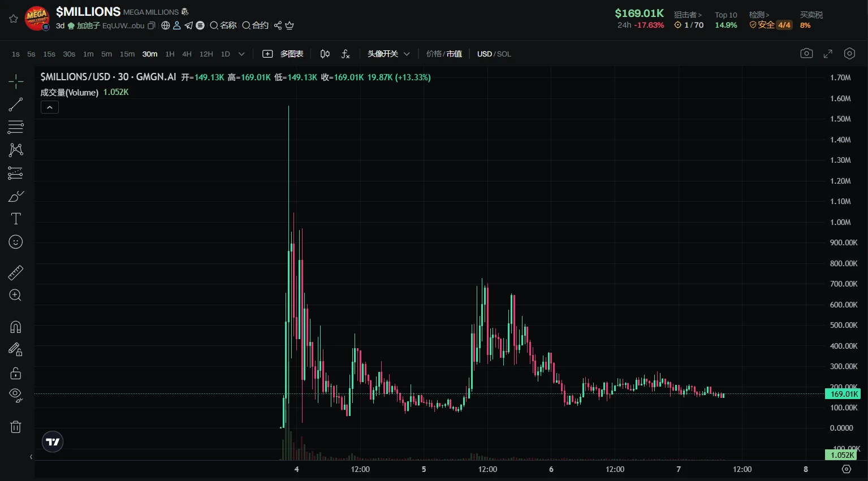This screenshot has width=868, height=481.
Task: Copy the contract address EqUJW...obu
Action: pos(151,25)
